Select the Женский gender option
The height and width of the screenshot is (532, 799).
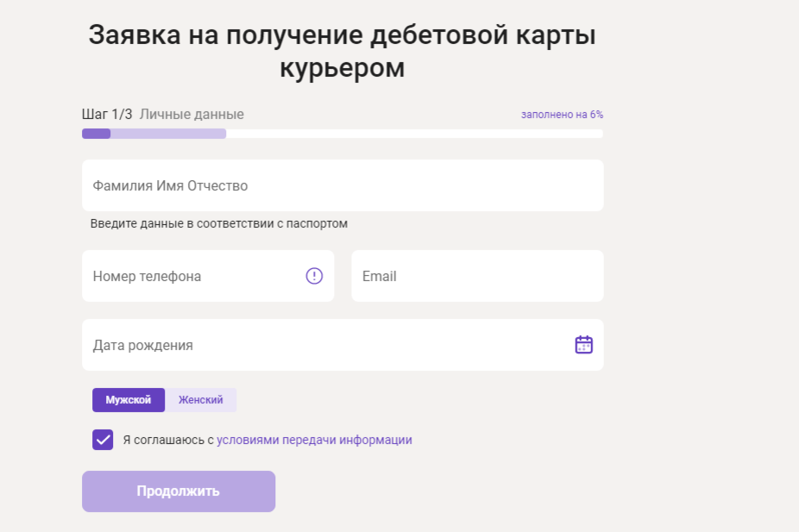click(202, 399)
